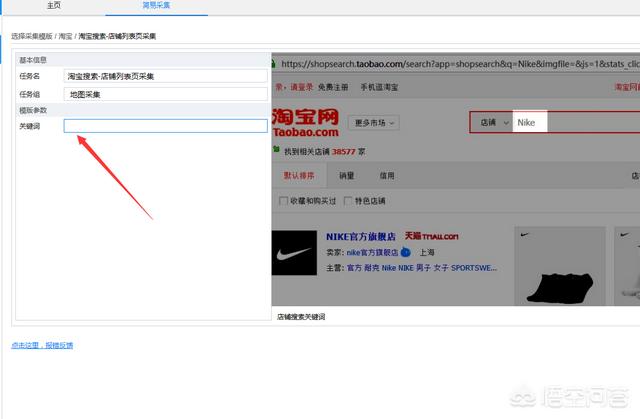Image resolution: width=640 pixels, height=419 pixels.
Task: Click the 店铺搜索关键词 caption text
Action: click(x=301, y=317)
